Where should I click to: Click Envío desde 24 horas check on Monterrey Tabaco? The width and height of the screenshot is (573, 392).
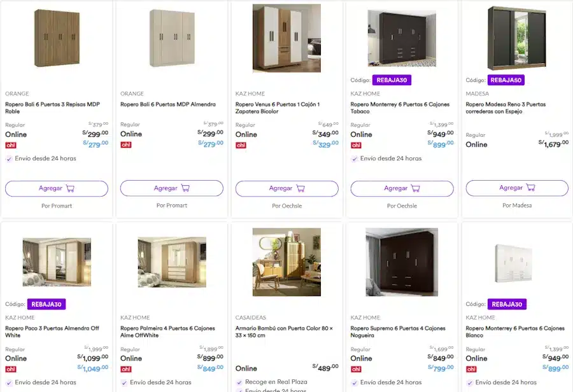click(x=355, y=158)
